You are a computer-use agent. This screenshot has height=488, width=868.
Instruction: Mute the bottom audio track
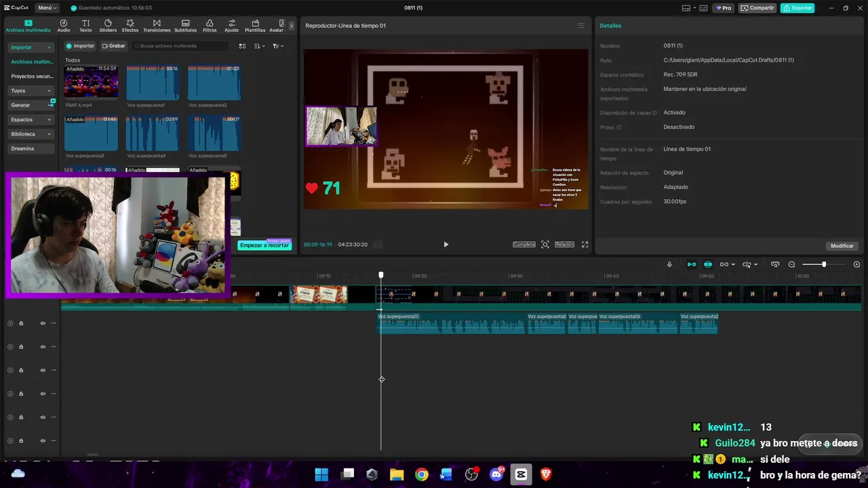43,441
